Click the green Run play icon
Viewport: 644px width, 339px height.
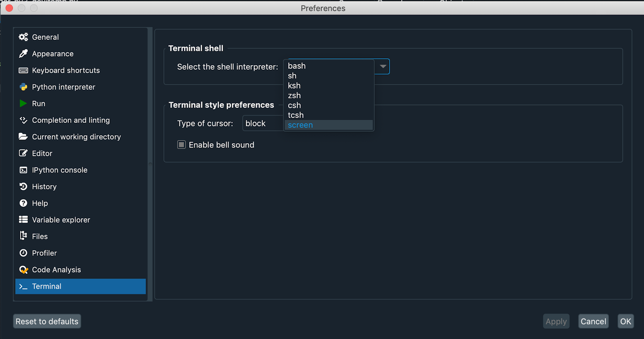pyautogui.click(x=23, y=104)
